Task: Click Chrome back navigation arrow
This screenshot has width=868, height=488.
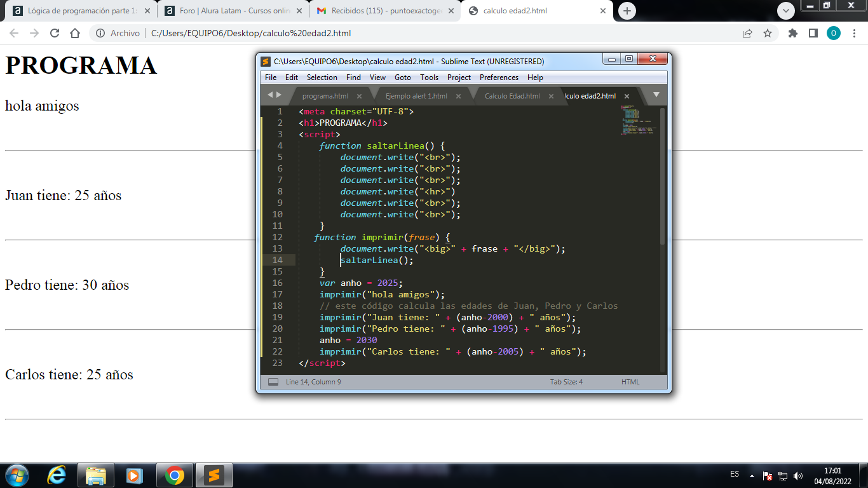Action: [14, 34]
